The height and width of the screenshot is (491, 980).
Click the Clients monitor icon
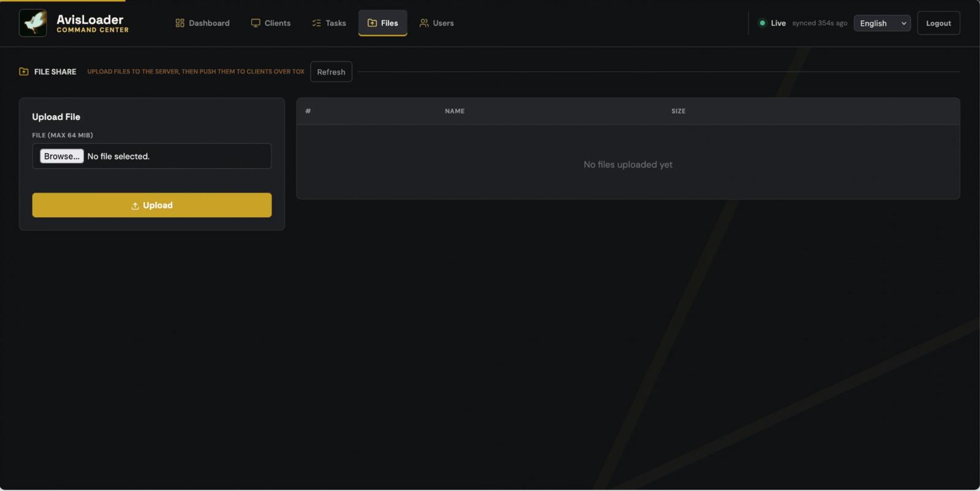tap(255, 23)
